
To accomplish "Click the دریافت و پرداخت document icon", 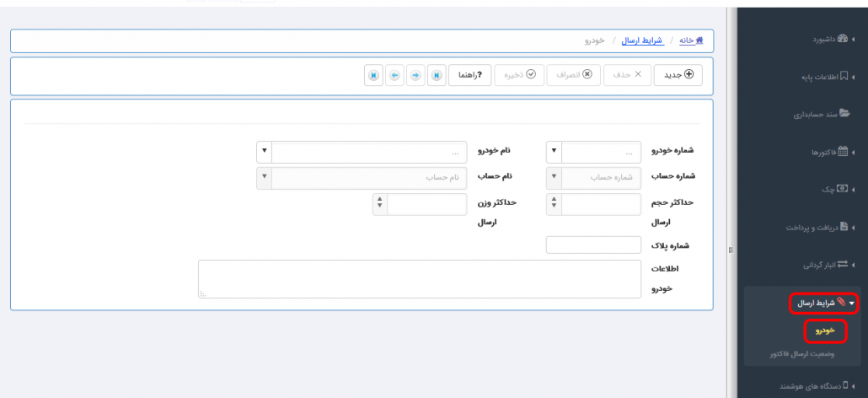I will click(x=844, y=226).
